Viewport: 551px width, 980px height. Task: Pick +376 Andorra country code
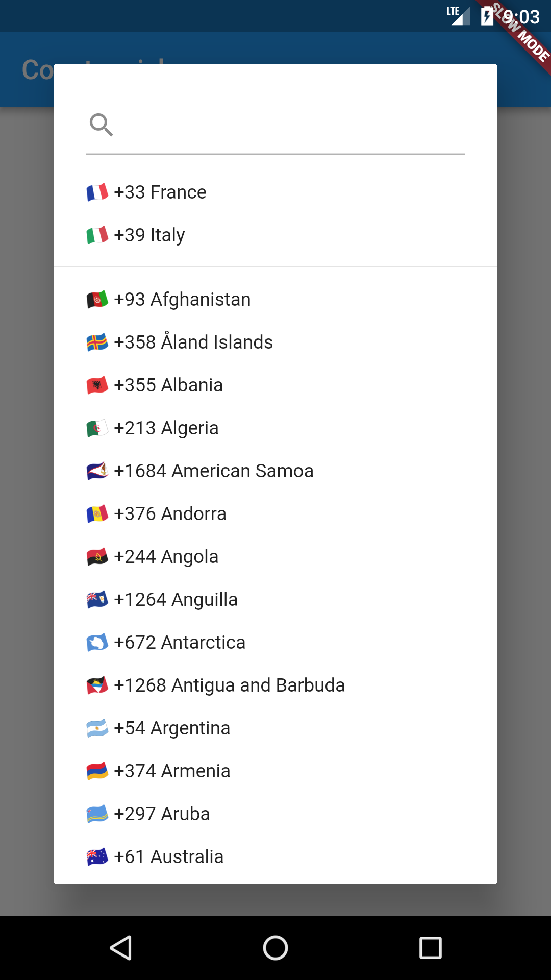(170, 514)
